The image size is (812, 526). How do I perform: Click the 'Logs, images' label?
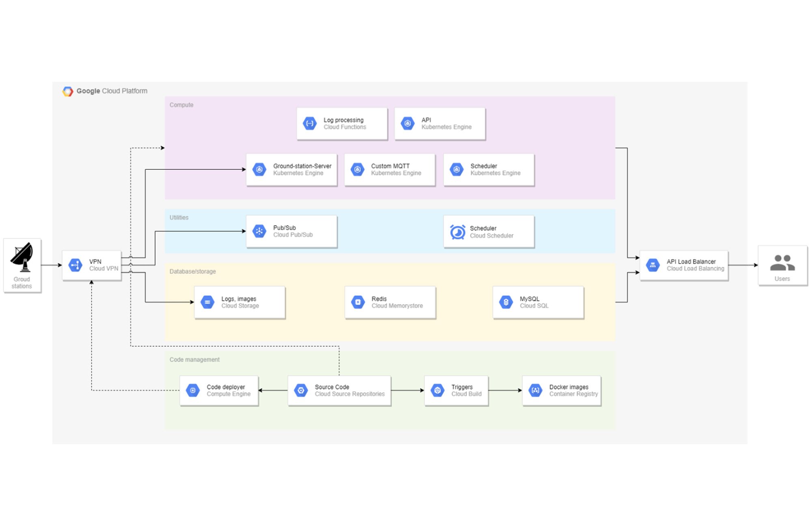239,299
